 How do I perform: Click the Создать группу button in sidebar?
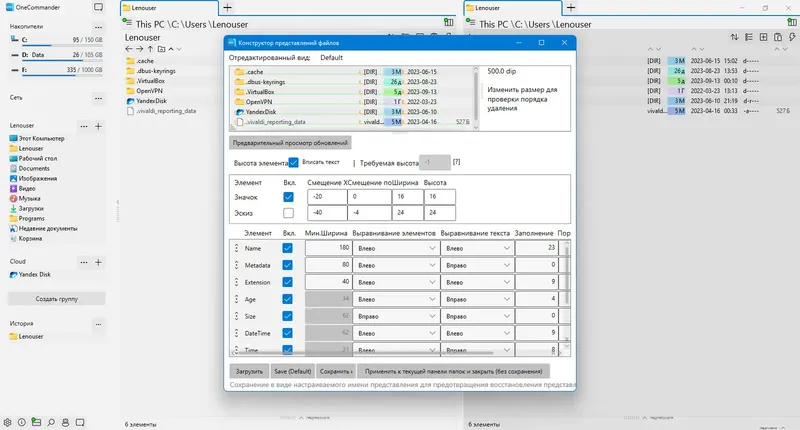coord(57,299)
